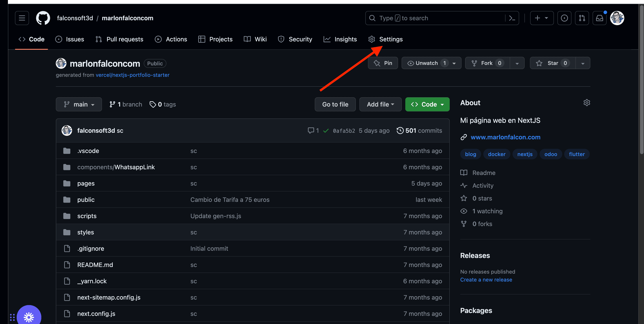Open www.marlonfalcon.com website link

point(505,137)
